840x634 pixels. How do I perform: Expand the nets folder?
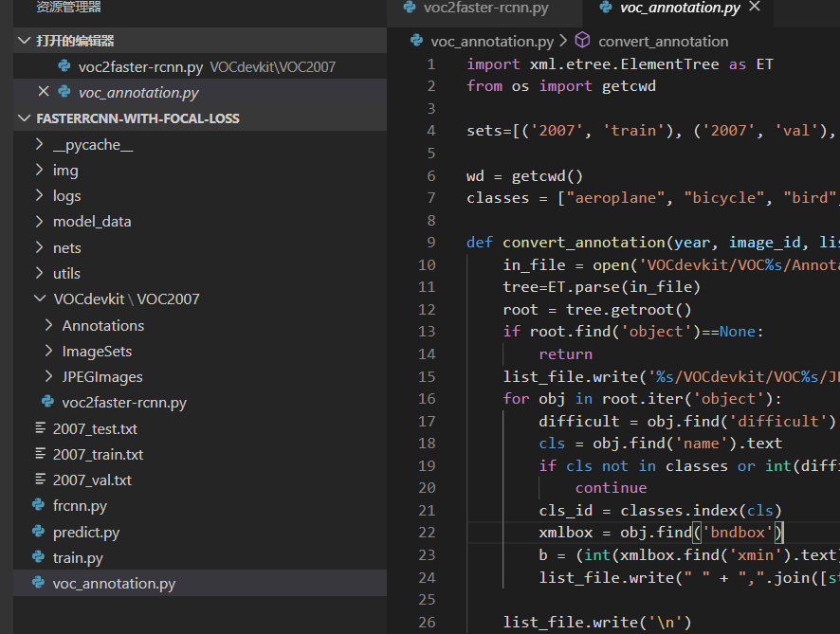[x=39, y=247]
